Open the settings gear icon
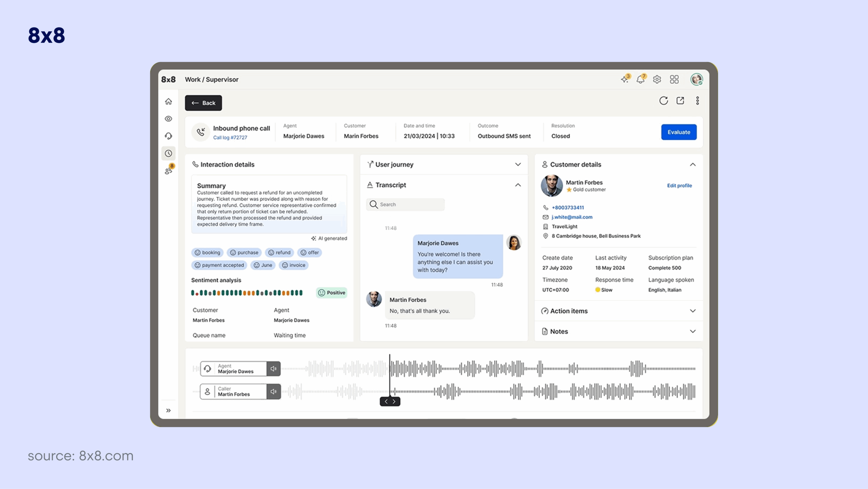 coord(657,79)
